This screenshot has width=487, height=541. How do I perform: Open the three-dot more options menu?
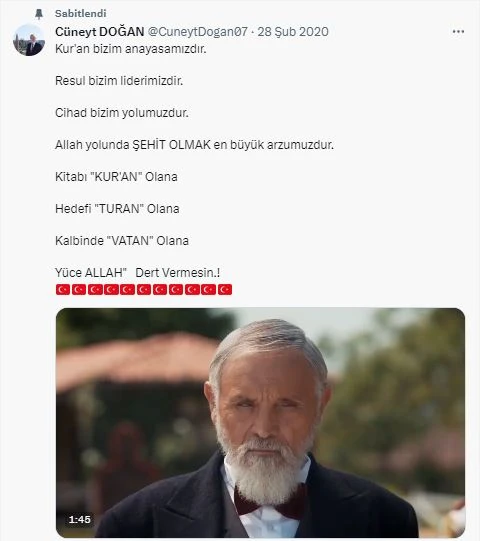[x=458, y=32]
